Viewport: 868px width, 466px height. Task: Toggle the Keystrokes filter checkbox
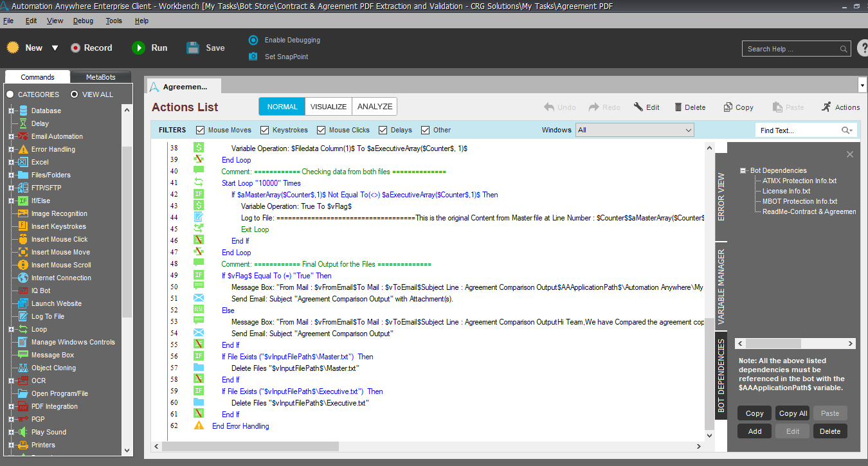pos(264,130)
